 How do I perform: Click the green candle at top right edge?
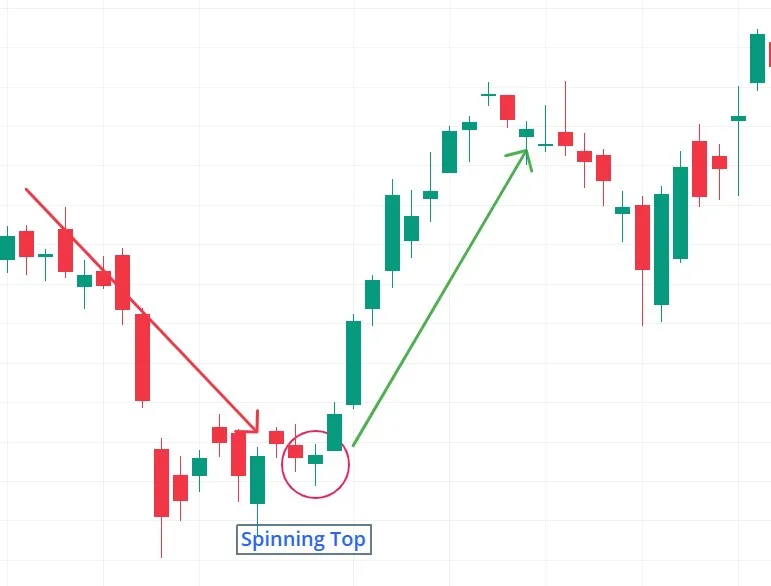tap(757, 58)
